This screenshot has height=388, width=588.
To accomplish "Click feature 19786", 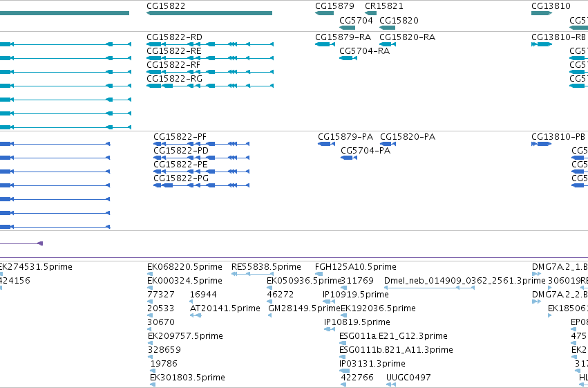I will (x=153, y=371).
